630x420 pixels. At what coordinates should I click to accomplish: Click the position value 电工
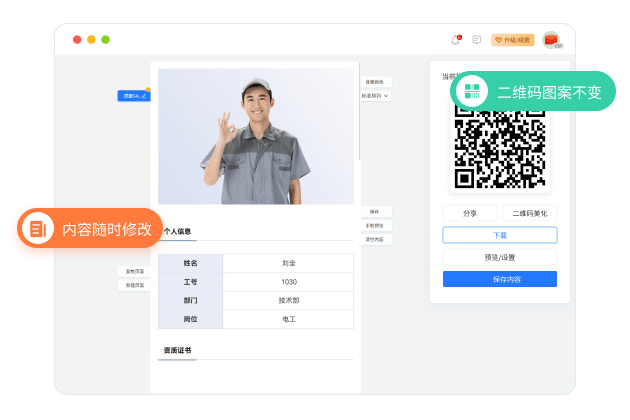pyautogui.click(x=288, y=319)
